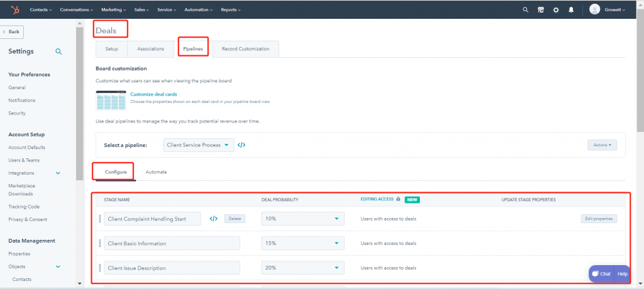644x289 pixels.
Task: Click drag handle of Client Basic Information
Action: (100, 243)
